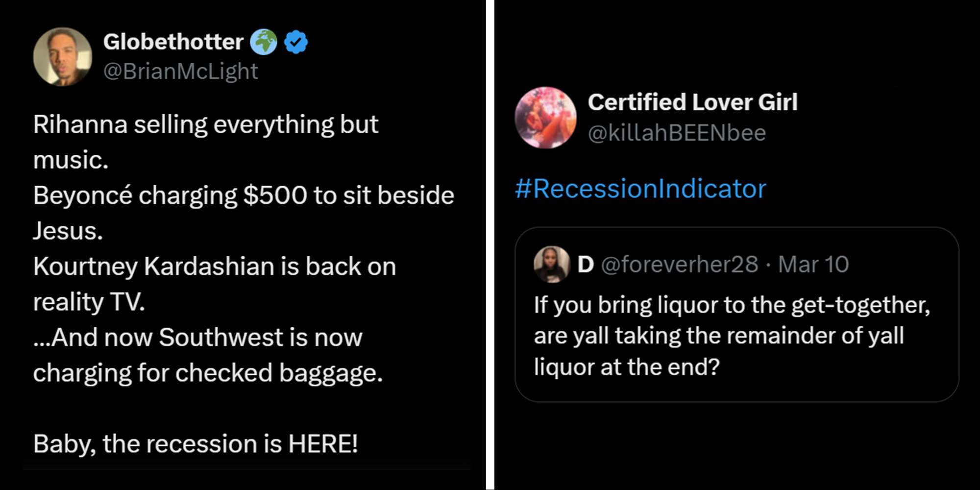980x490 pixels.
Task: Click @foreverher28's avatar in the quoted tweet
Action: [x=551, y=266]
